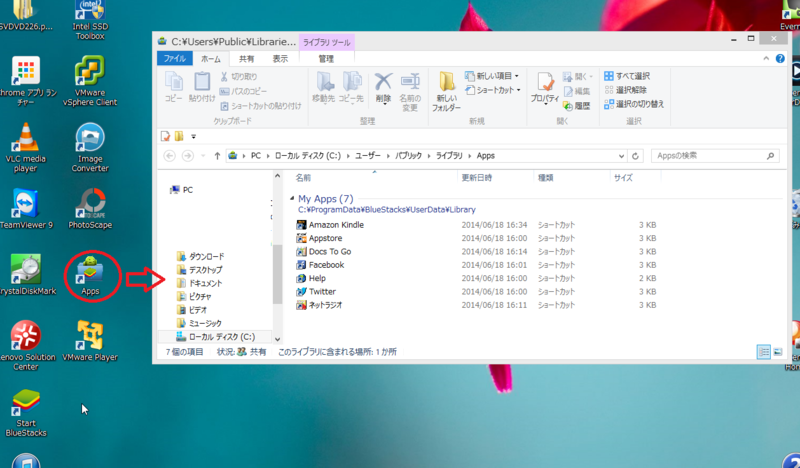Open the Chrome app launcher desktop icon
This screenshot has width=800, height=468.
(26, 81)
